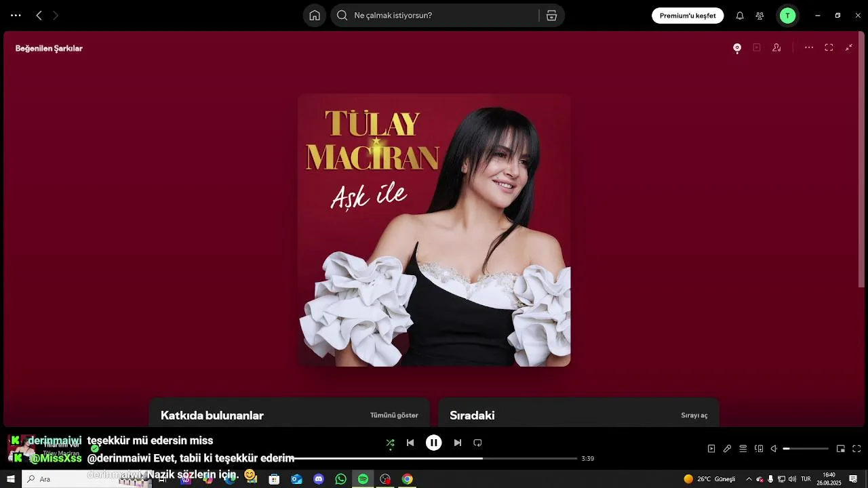The height and width of the screenshot is (488, 868).
Task: Click the 'Sıradaki' heading
Action: pyautogui.click(x=472, y=415)
